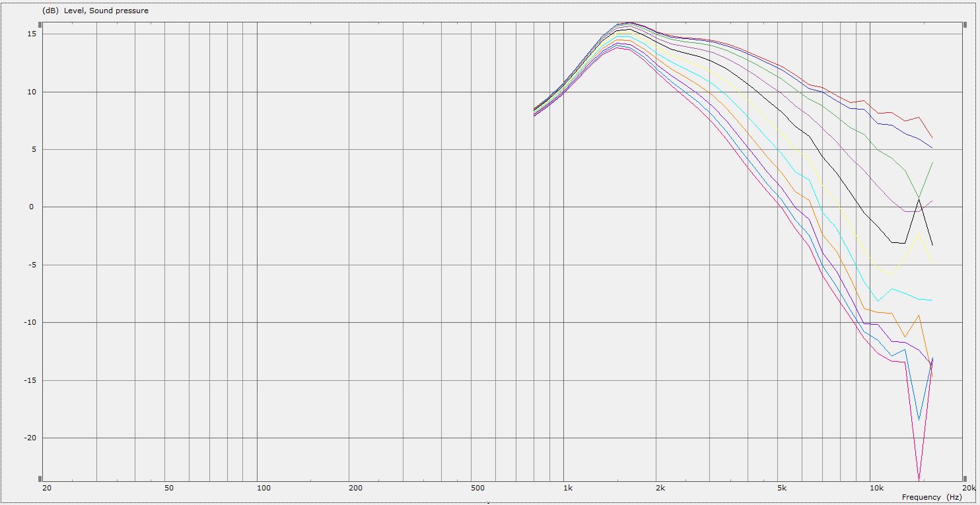Select the -15 dB vertical axis label
This screenshot has height=505, width=980.
tap(30, 381)
